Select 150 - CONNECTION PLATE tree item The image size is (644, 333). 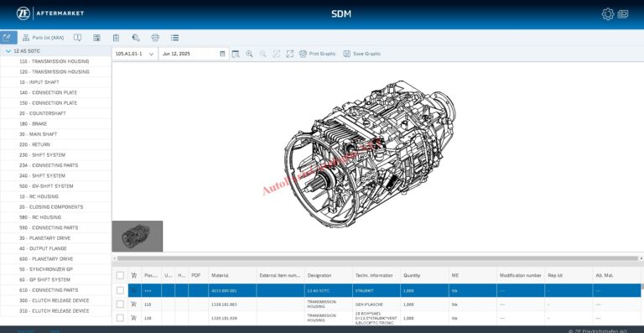pyautogui.click(x=48, y=103)
